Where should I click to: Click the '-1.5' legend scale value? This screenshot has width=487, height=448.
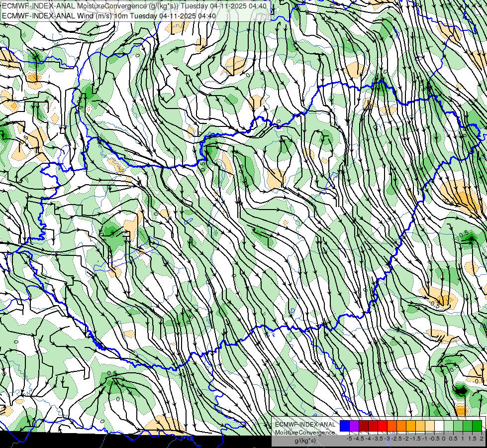pyautogui.click(x=415, y=439)
